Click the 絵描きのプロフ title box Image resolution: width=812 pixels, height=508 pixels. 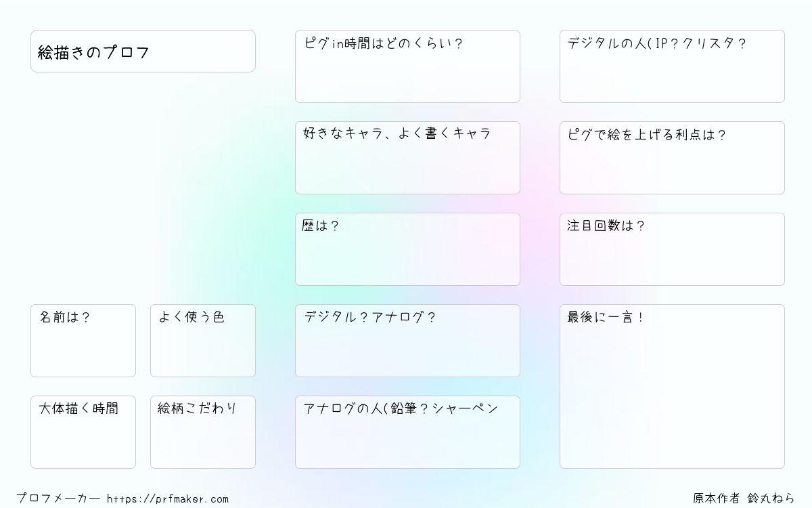point(143,51)
